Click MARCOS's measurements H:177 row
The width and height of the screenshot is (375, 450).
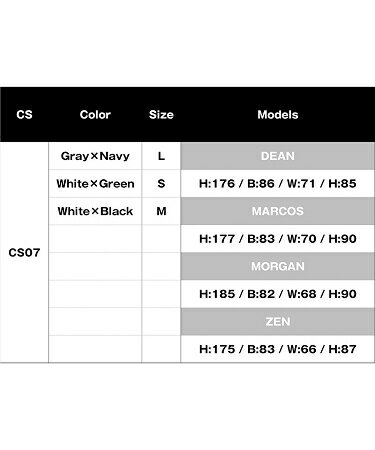[278, 239]
